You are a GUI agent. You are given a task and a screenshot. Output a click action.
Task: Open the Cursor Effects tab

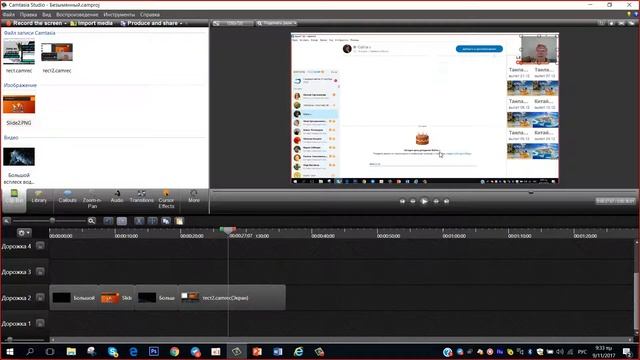pos(166,200)
